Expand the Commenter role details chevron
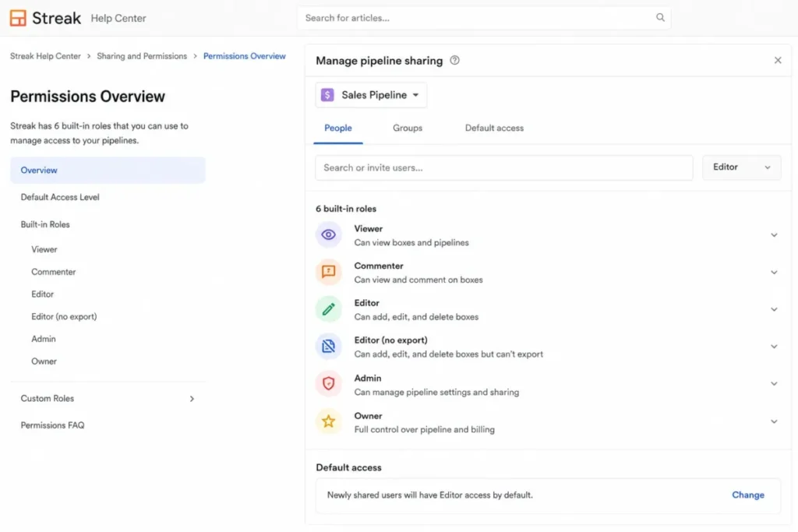This screenshot has width=798, height=532. 774,272
